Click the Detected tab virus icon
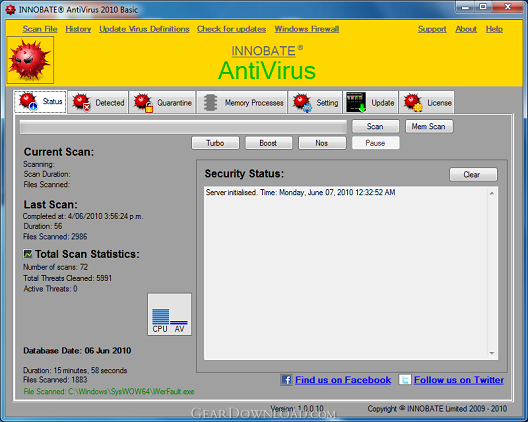Viewport: 528px width, 422px height. (82, 102)
